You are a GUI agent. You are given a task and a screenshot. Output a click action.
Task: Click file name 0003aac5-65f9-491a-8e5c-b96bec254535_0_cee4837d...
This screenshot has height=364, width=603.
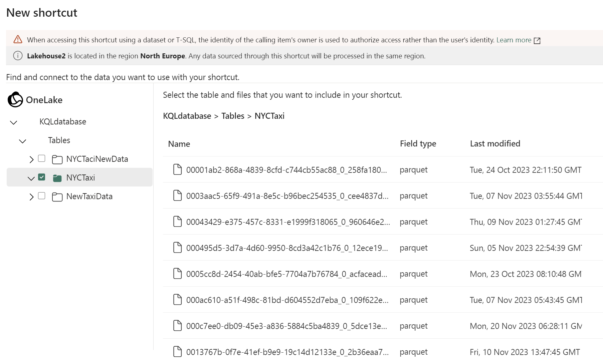pyautogui.click(x=287, y=196)
